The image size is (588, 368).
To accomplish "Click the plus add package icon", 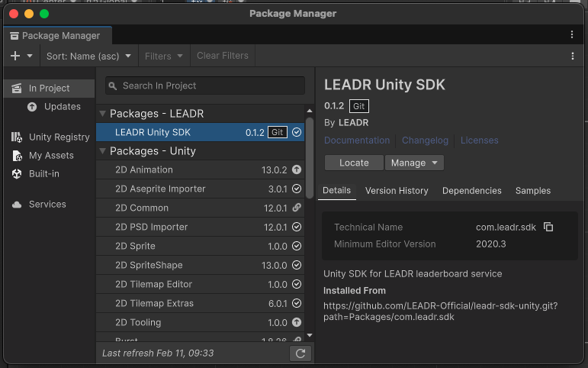I will [x=15, y=56].
